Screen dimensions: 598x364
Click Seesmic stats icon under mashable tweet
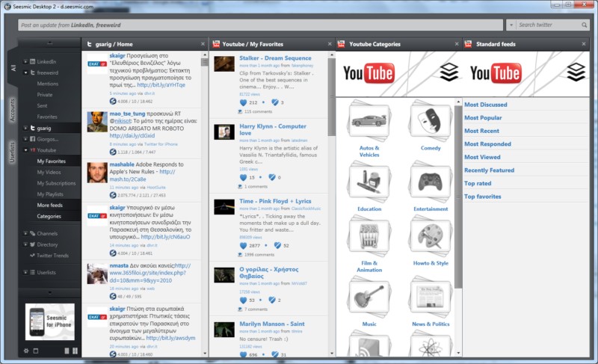pos(113,195)
